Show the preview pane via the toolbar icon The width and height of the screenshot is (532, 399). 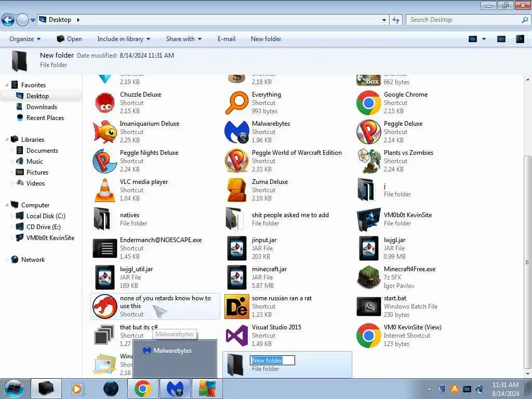click(501, 39)
